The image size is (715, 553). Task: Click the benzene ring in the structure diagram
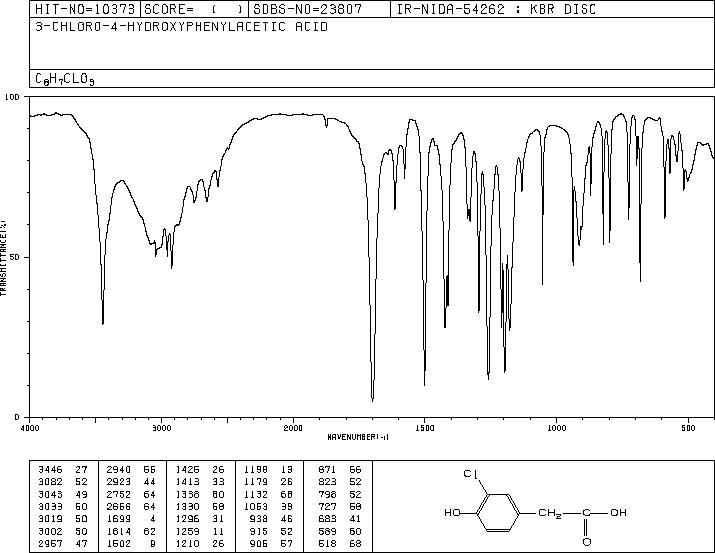(x=498, y=513)
